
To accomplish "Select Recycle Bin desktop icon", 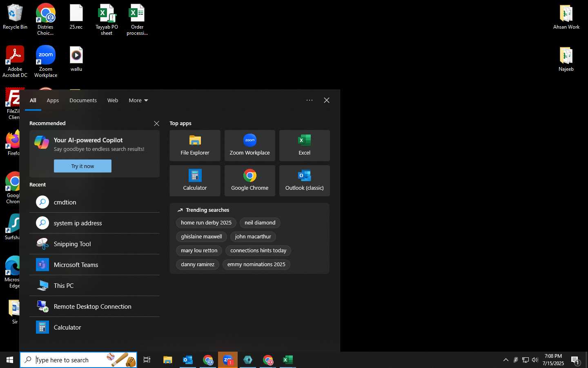I will (x=15, y=17).
